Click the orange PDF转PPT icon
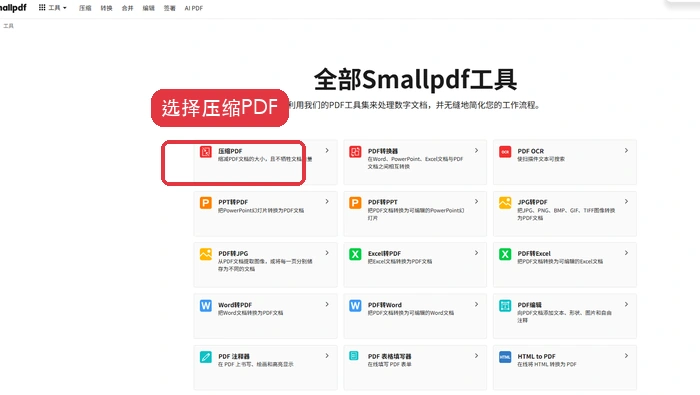700x395 pixels. (355, 203)
